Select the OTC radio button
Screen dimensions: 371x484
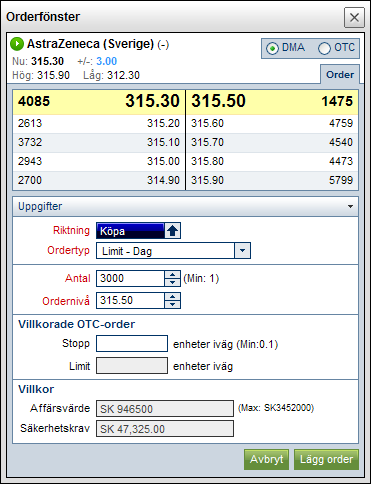[x=324, y=48]
